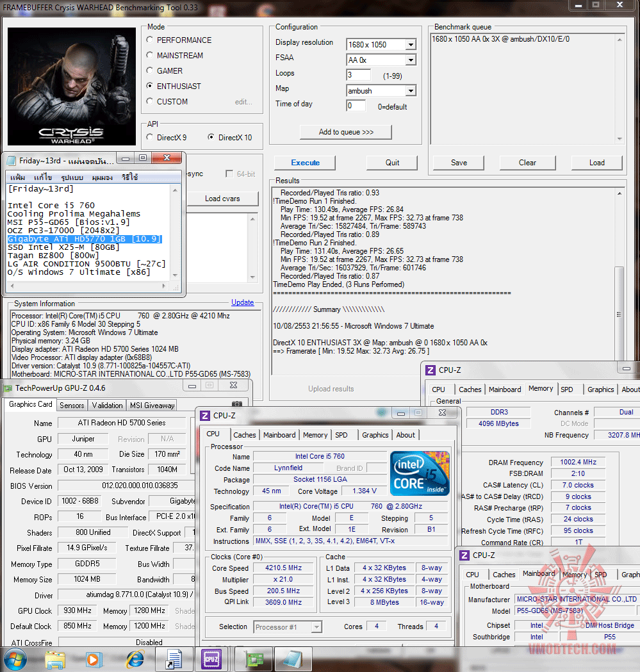This screenshot has height=672, width=640.
Task: Select the MAINSTREAM mode radio button
Action: click(x=150, y=55)
